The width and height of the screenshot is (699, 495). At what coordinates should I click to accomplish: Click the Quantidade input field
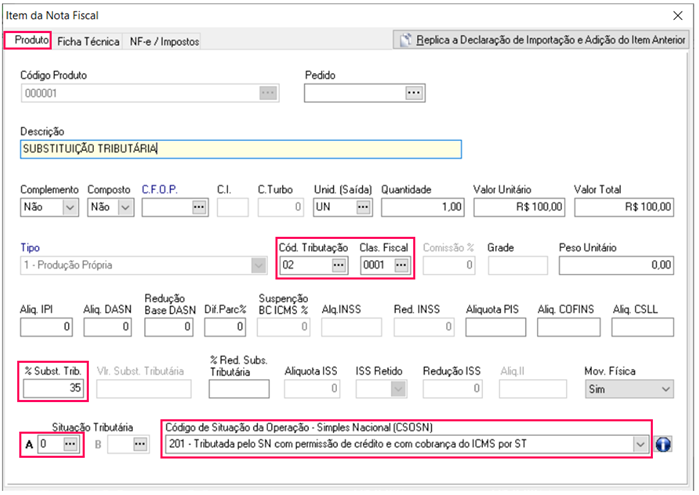pyautogui.click(x=421, y=207)
